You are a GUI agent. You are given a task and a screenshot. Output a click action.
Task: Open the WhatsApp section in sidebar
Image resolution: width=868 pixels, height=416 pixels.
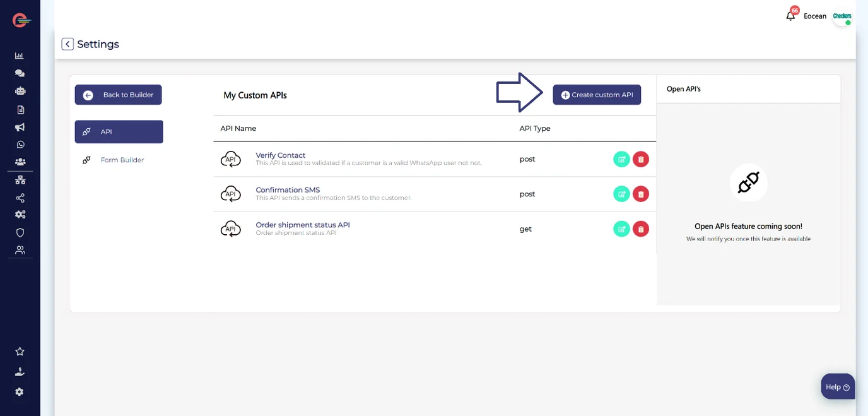click(x=20, y=145)
